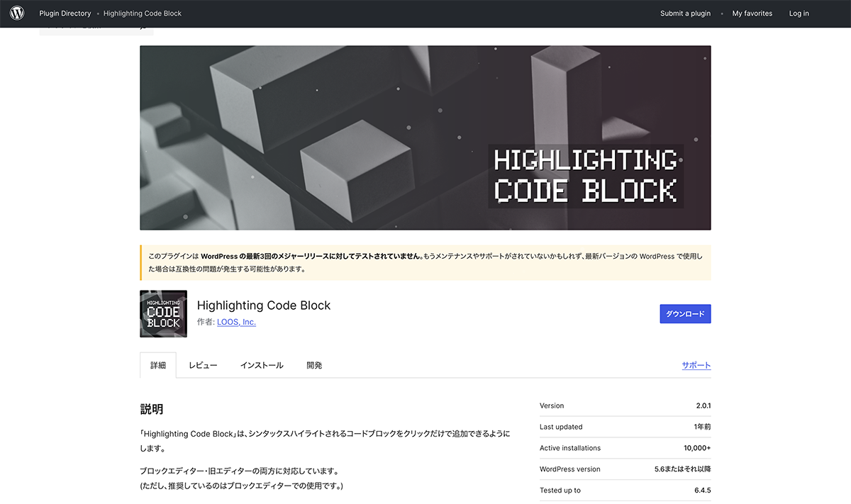Click the 説明 section heading
Screen dimensions: 851x504
point(152,409)
